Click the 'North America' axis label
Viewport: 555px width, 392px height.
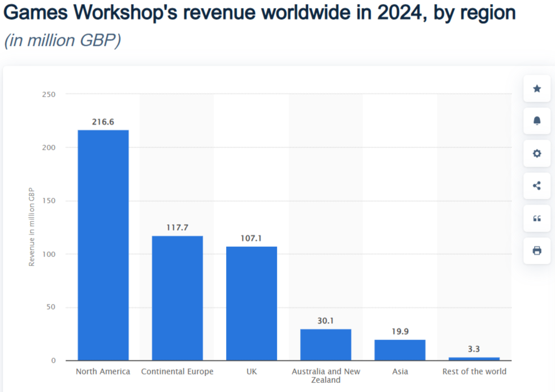point(103,372)
